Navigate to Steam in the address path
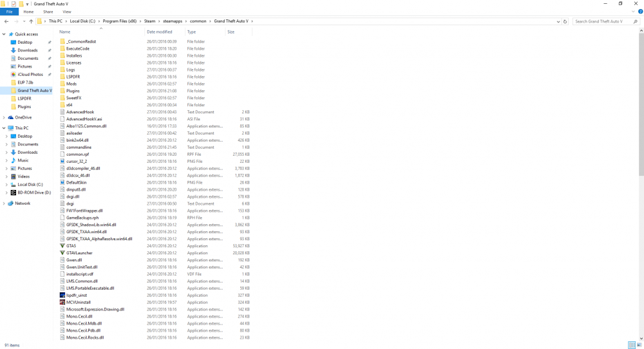644x349 pixels. pos(149,21)
